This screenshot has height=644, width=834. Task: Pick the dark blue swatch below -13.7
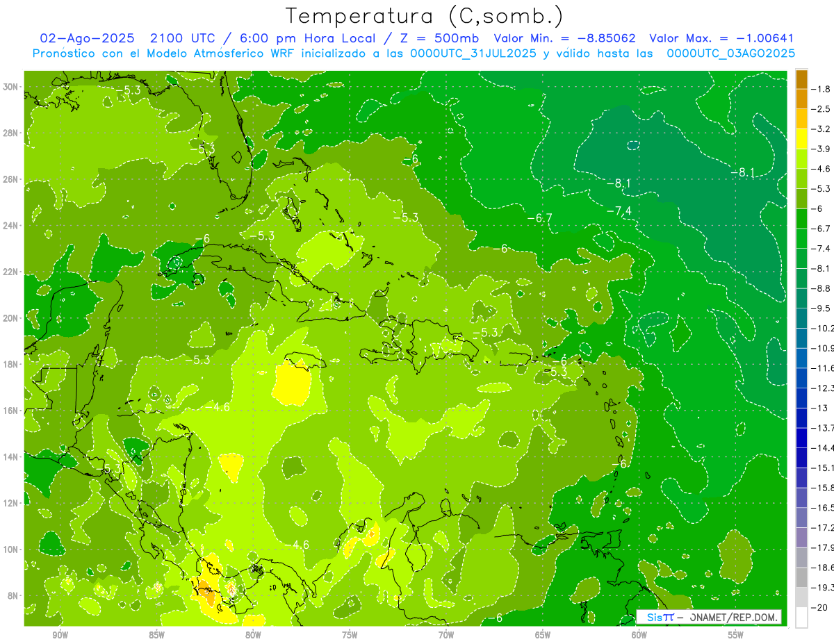[x=801, y=438]
